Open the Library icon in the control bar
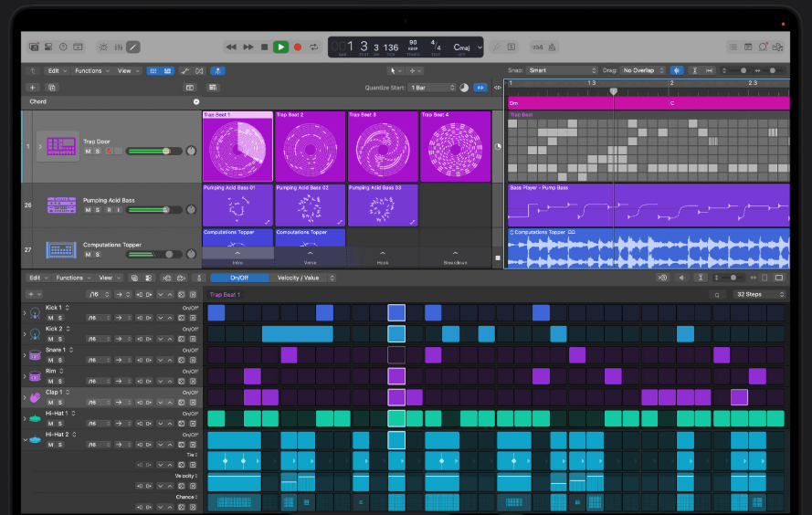 (34, 47)
